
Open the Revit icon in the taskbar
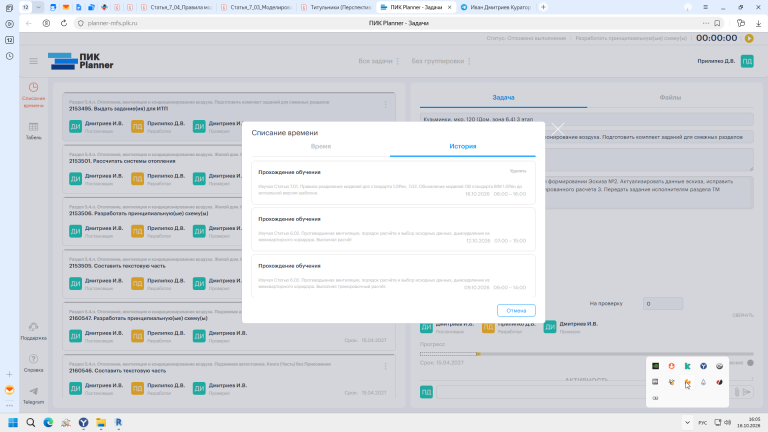[119, 422]
